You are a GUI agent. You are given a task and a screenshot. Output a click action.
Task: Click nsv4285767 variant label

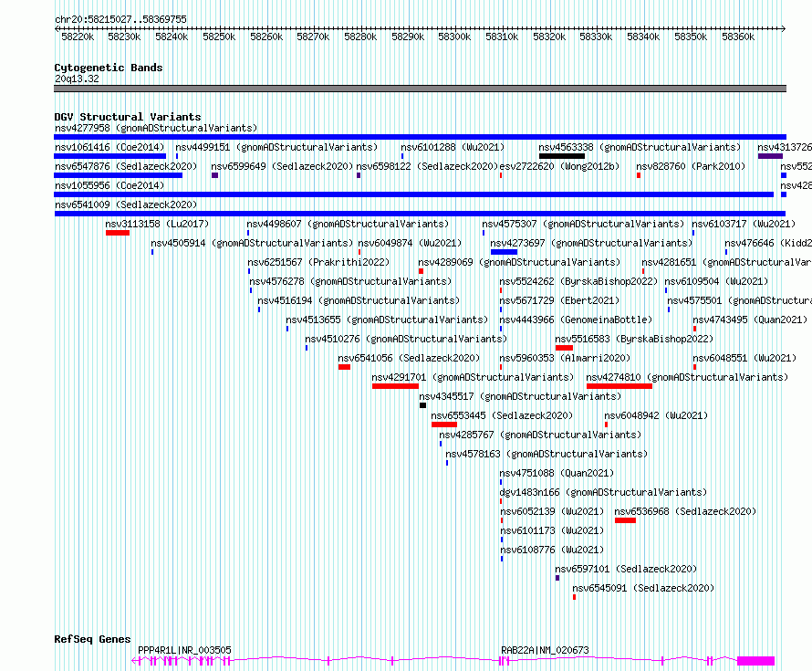pos(540,435)
